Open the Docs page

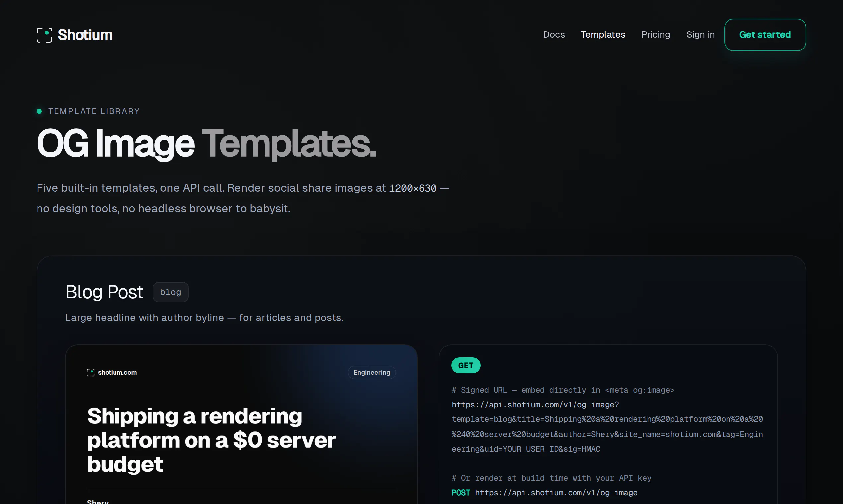[x=554, y=34]
